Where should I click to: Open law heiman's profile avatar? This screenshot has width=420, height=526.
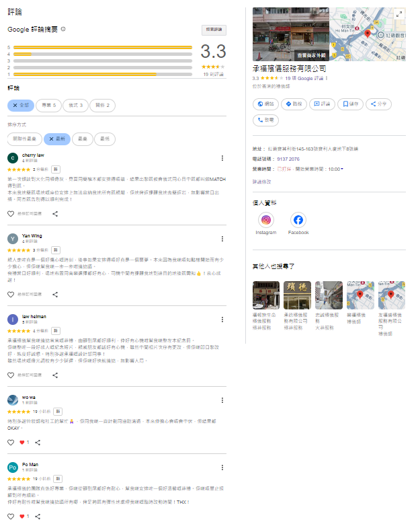click(13, 320)
